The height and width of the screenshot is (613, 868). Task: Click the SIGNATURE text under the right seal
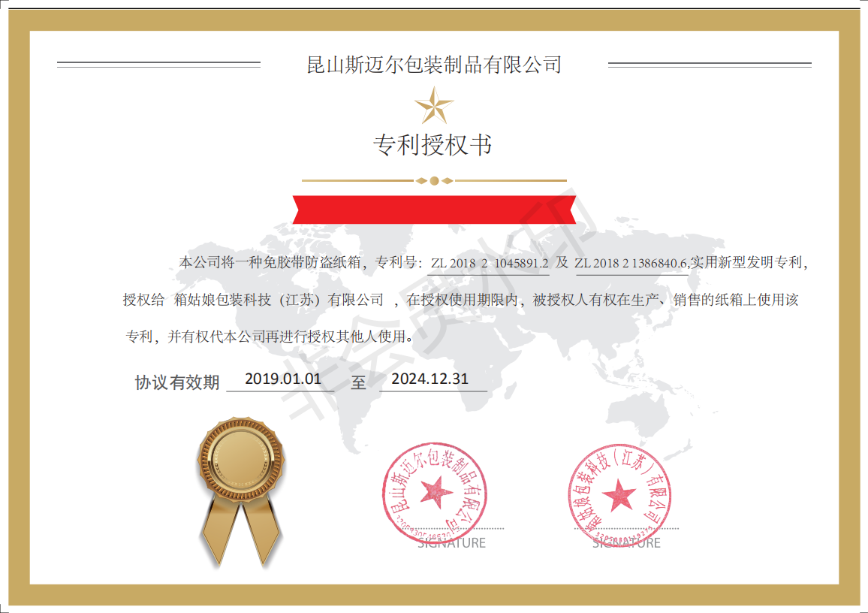pyautogui.click(x=626, y=542)
